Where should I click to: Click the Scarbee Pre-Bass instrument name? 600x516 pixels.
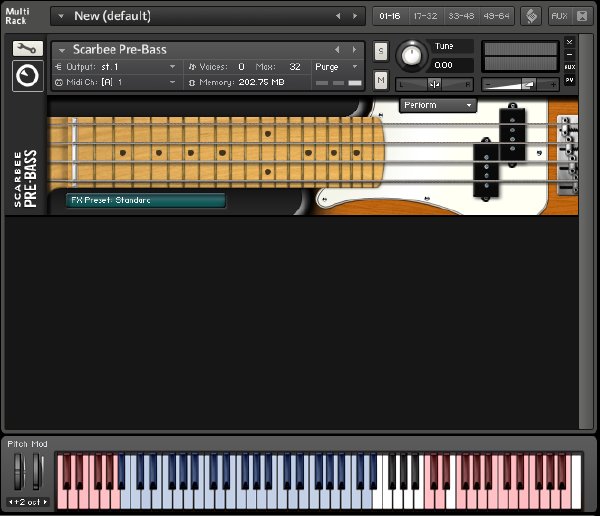click(120, 50)
